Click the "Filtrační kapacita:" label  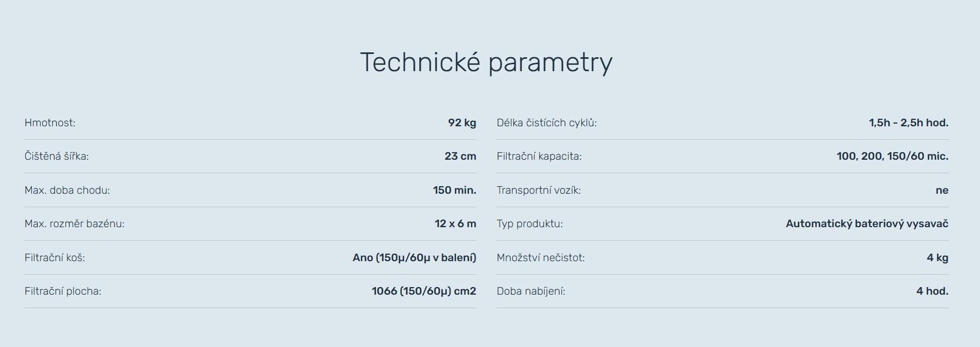pyautogui.click(x=539, y=157)
